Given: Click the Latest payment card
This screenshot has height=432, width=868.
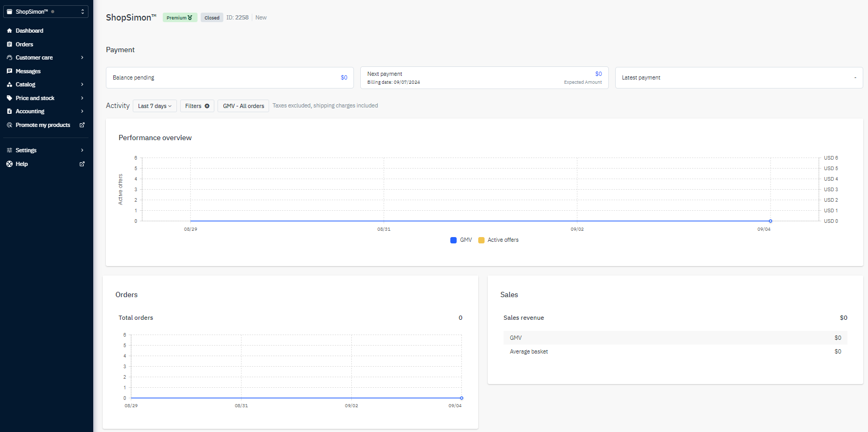Looking at the screenshot, I should [x=739, y=77].
